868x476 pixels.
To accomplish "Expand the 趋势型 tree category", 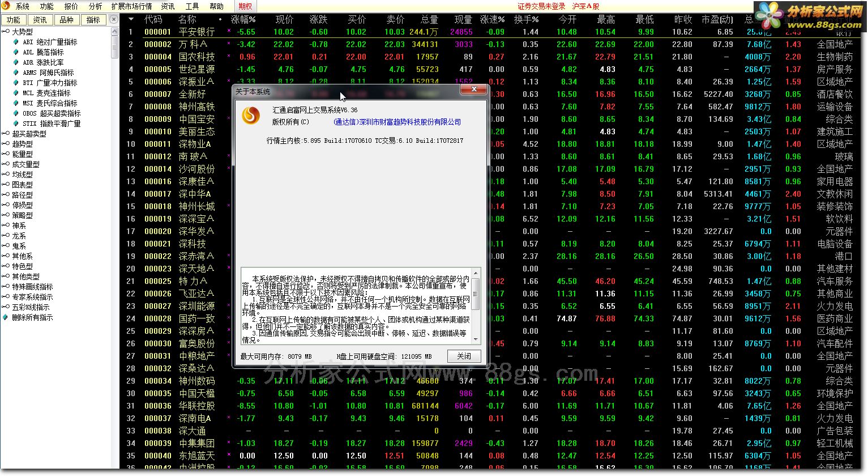I will coord(6,144).
